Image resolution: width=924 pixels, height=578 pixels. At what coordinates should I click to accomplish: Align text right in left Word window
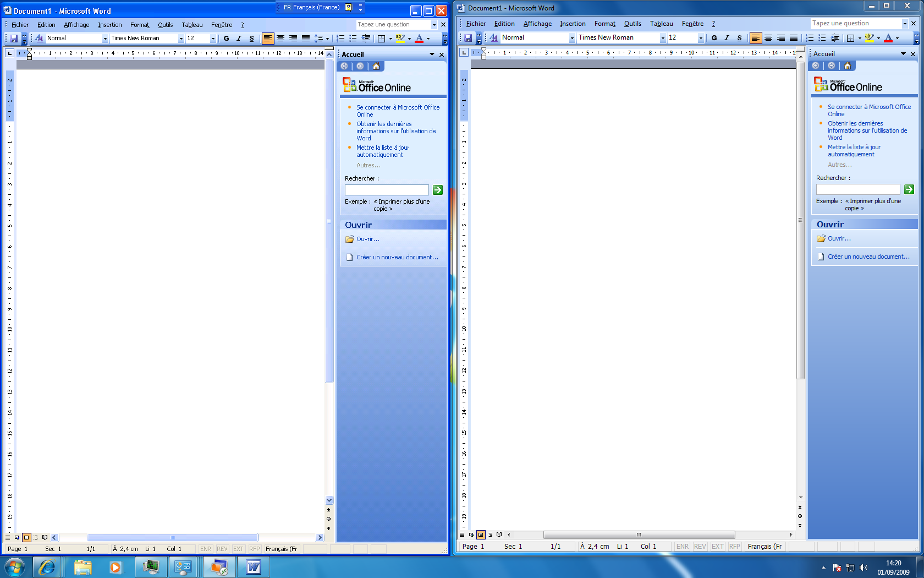pyautogui.click(x=293, y=39)
